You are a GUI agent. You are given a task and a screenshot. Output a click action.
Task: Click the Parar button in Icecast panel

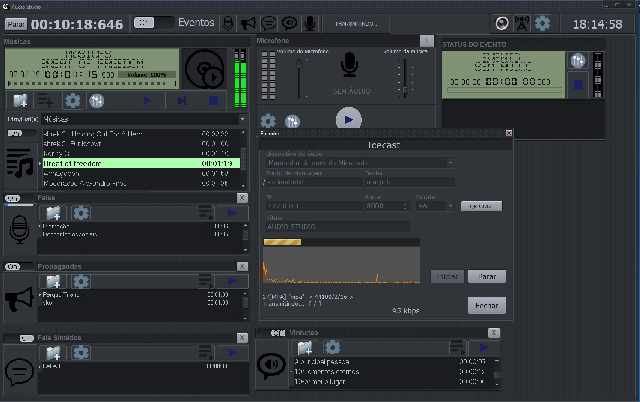pyautogui.click(x=487, y=277)
